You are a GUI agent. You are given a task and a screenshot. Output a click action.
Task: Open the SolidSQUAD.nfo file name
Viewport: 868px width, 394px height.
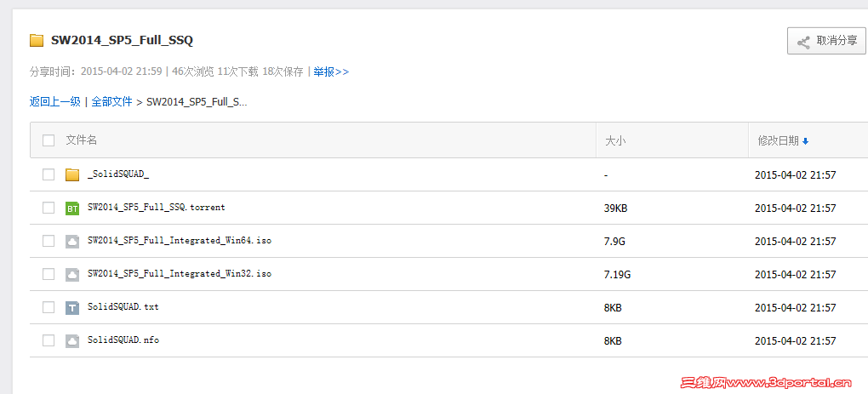pyautogui.click(x=123, y=340)
